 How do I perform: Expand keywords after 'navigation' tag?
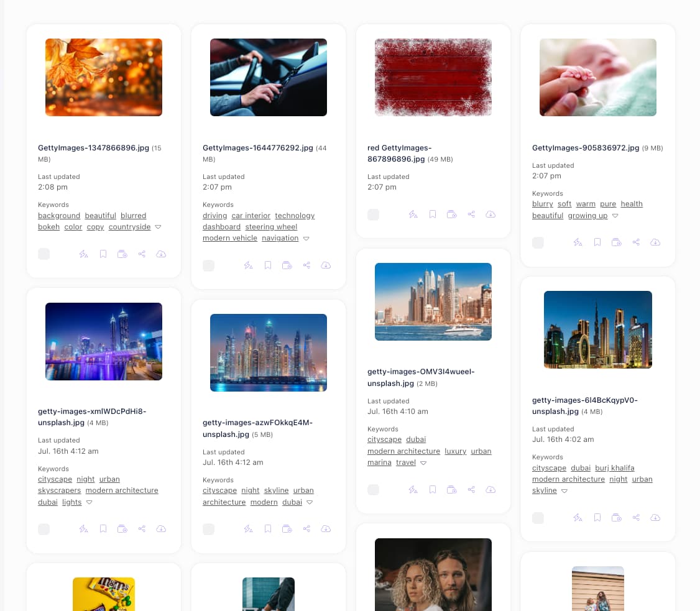[x=306, y=238]
